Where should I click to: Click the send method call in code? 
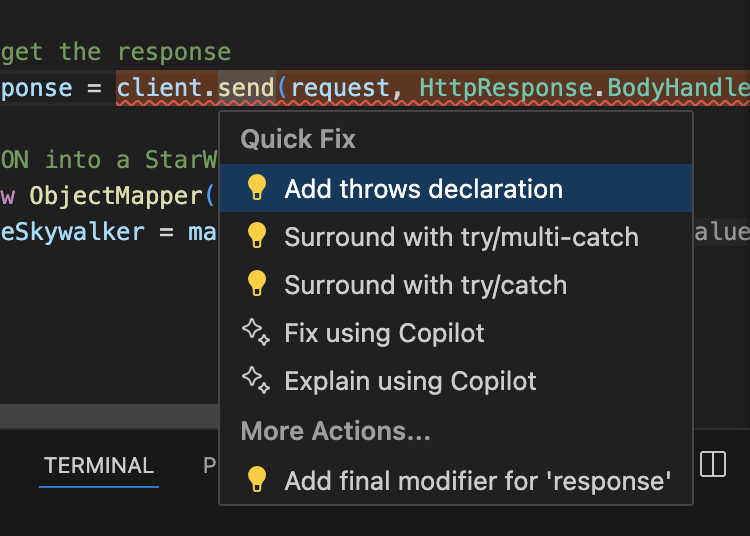246,88
